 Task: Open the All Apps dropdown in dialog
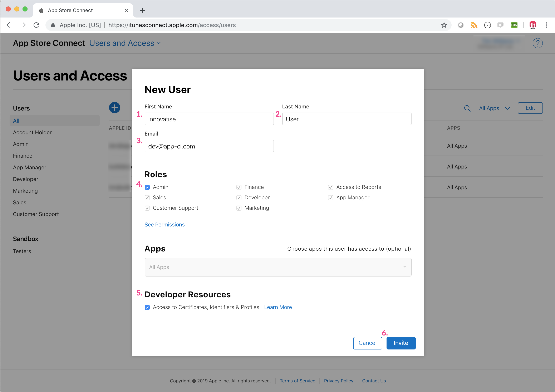(278, 267)
